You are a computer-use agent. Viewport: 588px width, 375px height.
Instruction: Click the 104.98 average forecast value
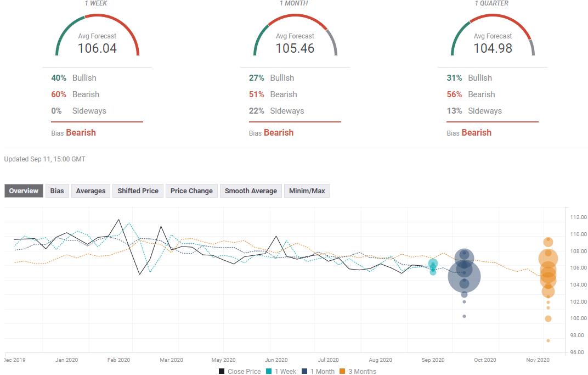click(493, 48)
